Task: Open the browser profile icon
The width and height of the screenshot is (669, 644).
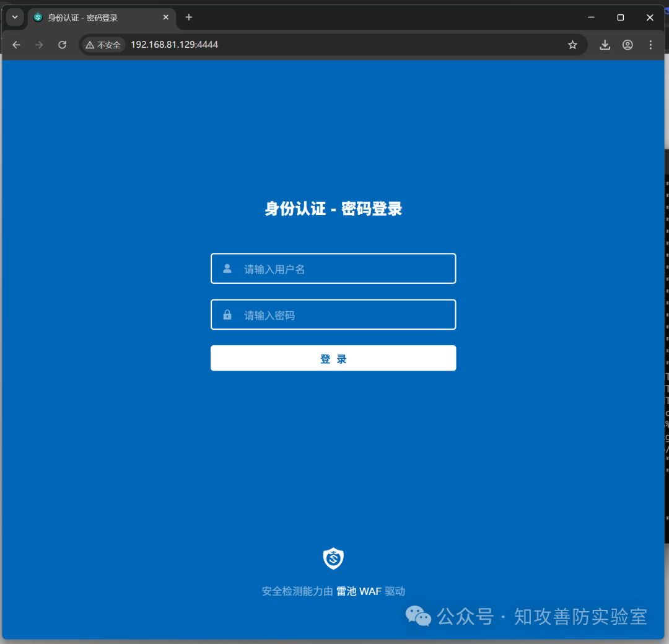Action: [627, 45]
